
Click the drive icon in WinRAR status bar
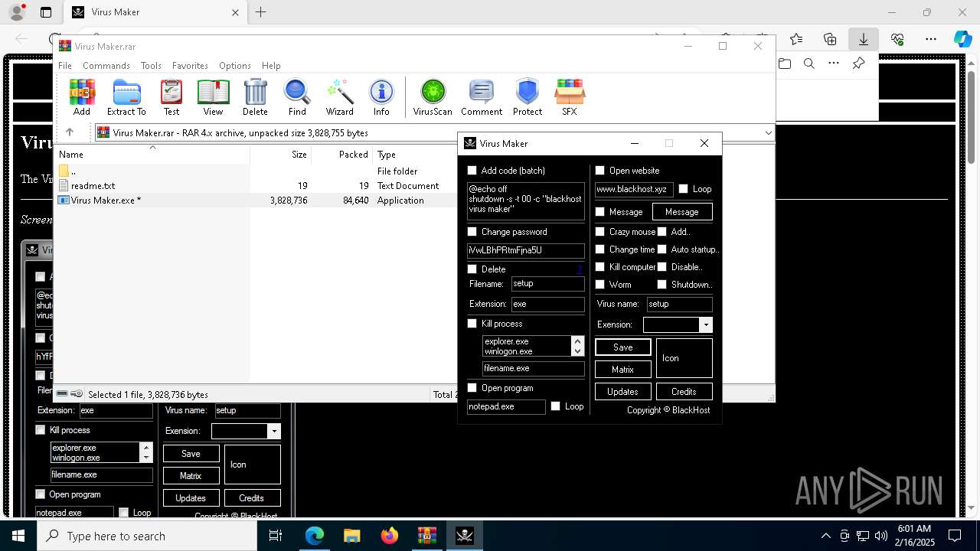tap(62, 394)
